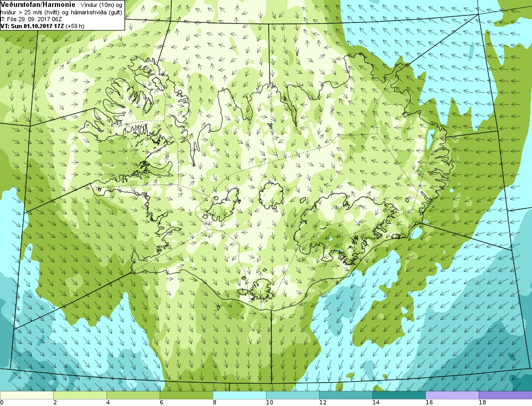Click the legend scale label '0'

[2, 403]
